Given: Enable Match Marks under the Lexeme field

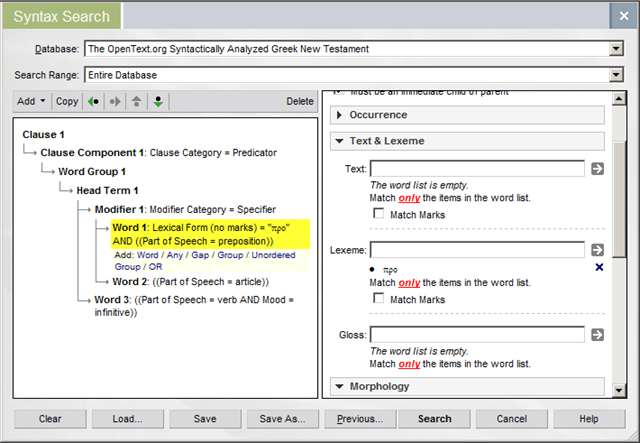Looking at the screenshot, I should [378, 299].
